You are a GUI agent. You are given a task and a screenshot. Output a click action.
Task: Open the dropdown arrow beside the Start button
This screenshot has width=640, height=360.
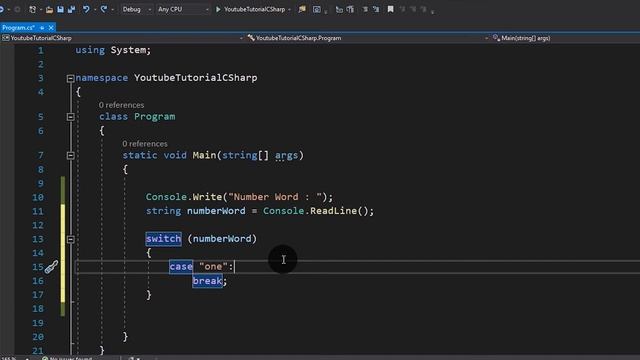click(289, 9)
